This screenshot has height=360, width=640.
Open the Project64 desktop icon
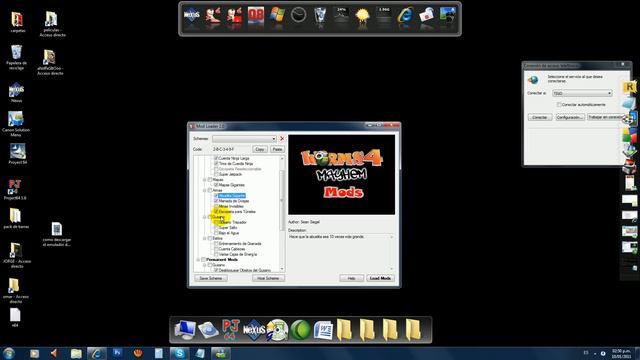(17, 151)
